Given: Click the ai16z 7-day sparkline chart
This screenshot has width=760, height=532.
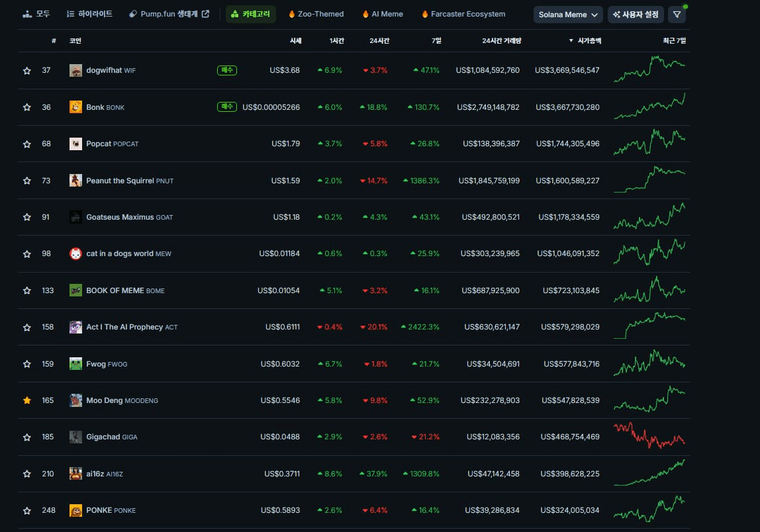Looking at the screenshot, I should tap(649, 472).
